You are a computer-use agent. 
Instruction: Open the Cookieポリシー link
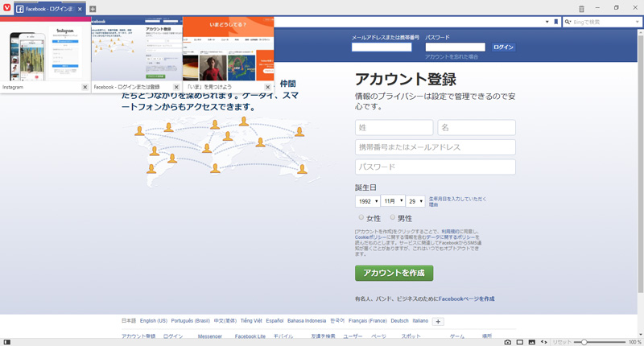pos(370,237)
